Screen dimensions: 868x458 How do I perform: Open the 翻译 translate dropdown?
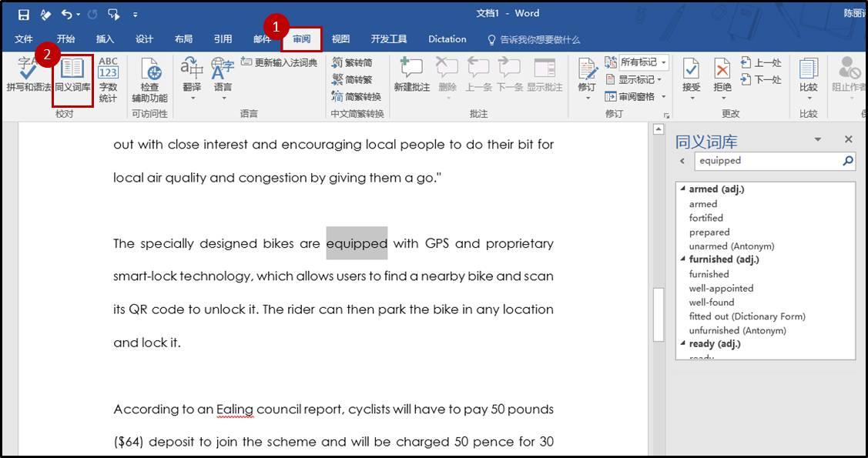pos(192,79)
